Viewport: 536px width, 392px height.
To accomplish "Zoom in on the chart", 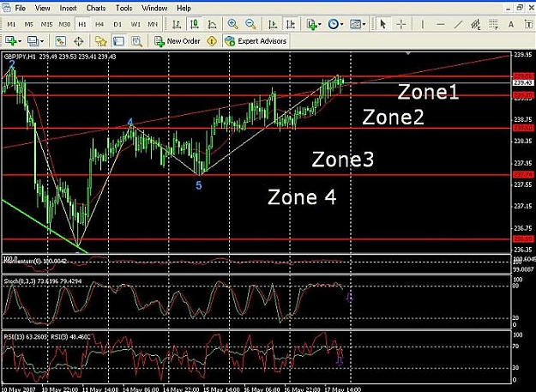I will click(232, 24).
